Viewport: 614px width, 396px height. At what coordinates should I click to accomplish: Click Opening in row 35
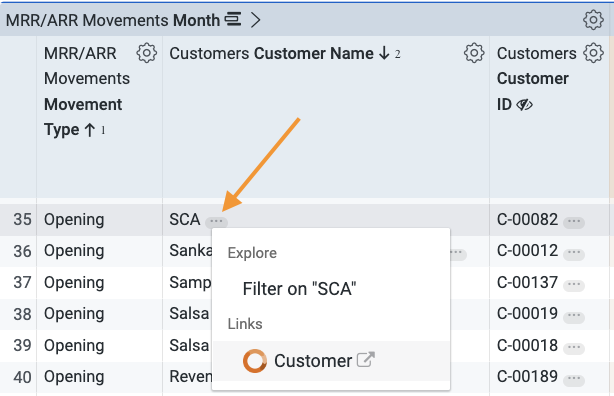(x=74, y=220)
